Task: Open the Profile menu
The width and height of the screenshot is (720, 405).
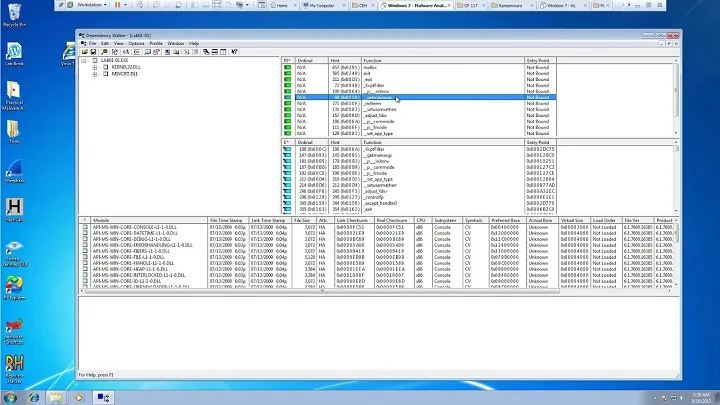Action: [156, 44]
